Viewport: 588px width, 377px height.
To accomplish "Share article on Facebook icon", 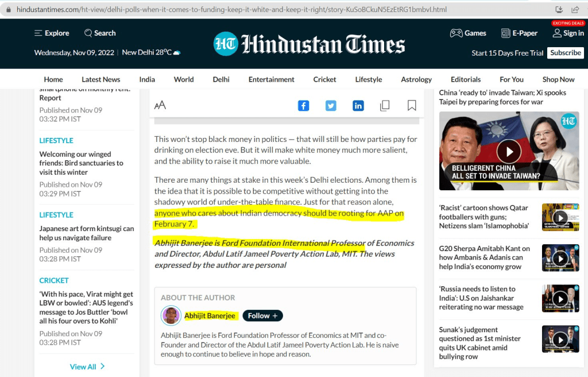I will [303, 106].
